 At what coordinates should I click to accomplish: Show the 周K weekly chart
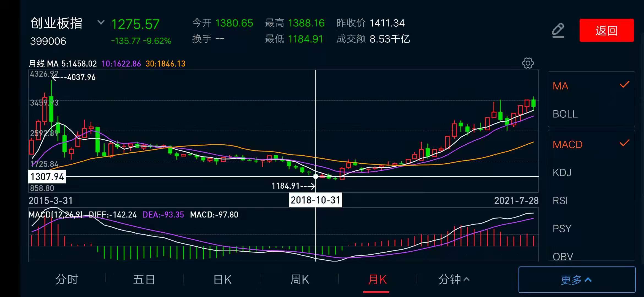click(300, 280)
